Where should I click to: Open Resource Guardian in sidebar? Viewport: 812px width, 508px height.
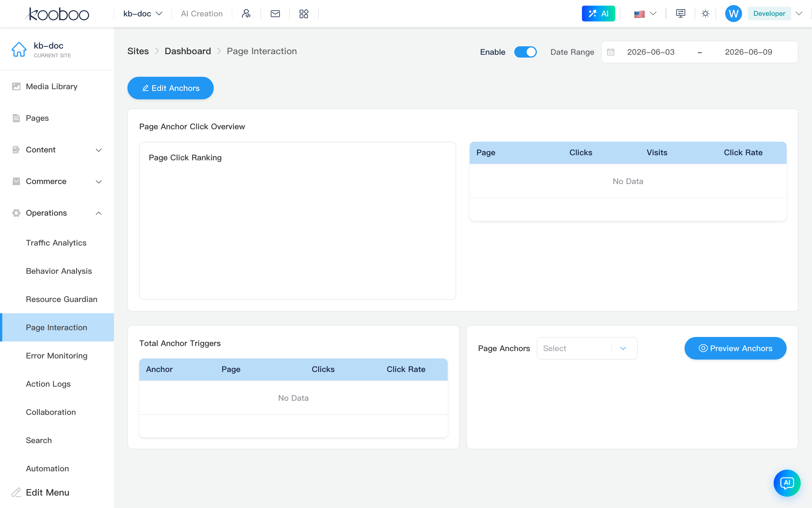click(61, 299)
